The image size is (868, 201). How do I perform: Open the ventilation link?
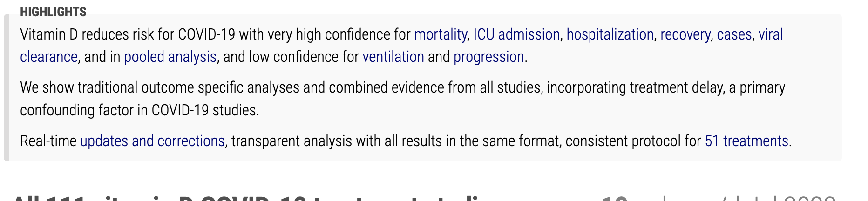[393, 57]
